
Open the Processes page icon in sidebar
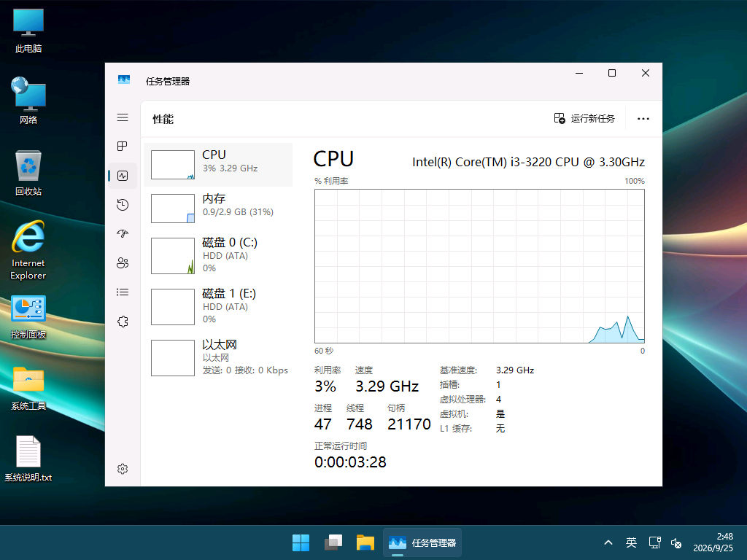tap(123, 146)
